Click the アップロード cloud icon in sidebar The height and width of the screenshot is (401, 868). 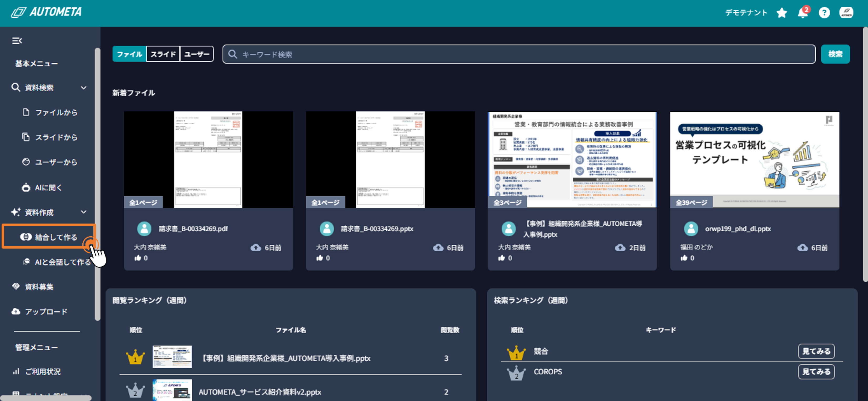tap(16, 311)
